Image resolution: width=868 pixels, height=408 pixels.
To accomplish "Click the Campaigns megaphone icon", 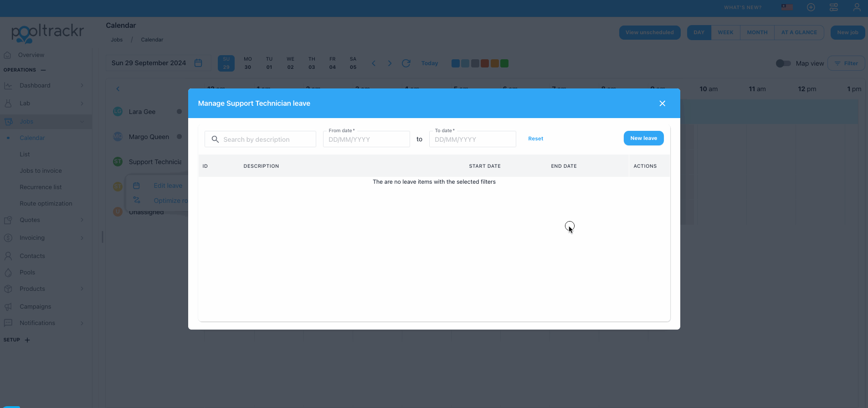I will [8, 306].
